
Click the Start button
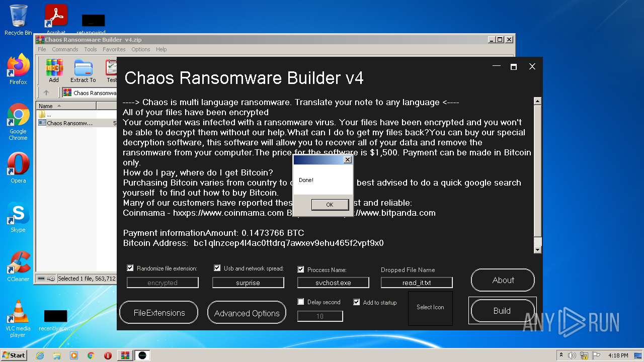[14, 355]
